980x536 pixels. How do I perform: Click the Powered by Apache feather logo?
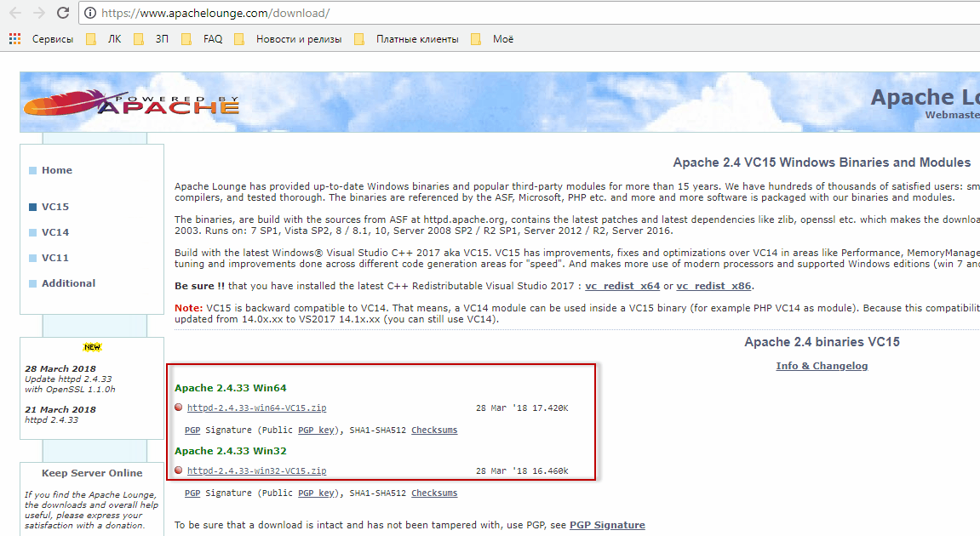click(131, 103)
